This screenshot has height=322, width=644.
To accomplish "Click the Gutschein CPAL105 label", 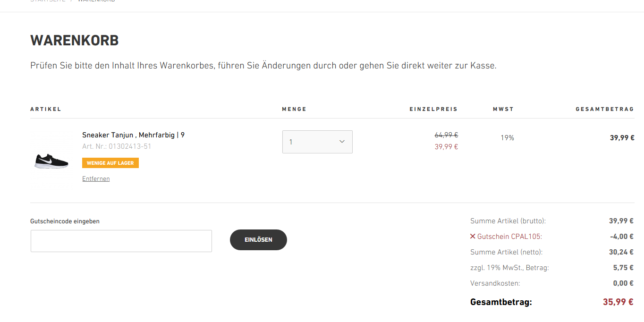I will pyautogui.click(x=509, y=237).
